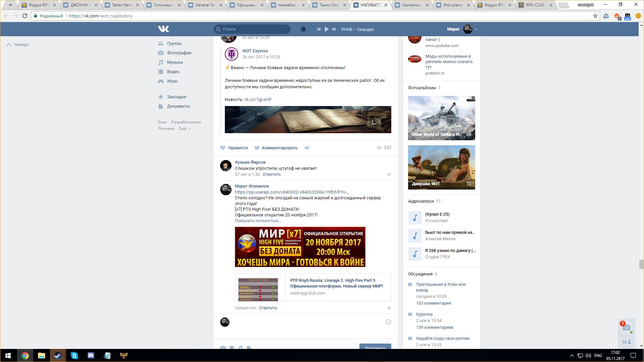The width and height of the screenshot is (644, 362).
Task: Open the Марат profile dropdown arrow
Action: click(x=476, y=30)
